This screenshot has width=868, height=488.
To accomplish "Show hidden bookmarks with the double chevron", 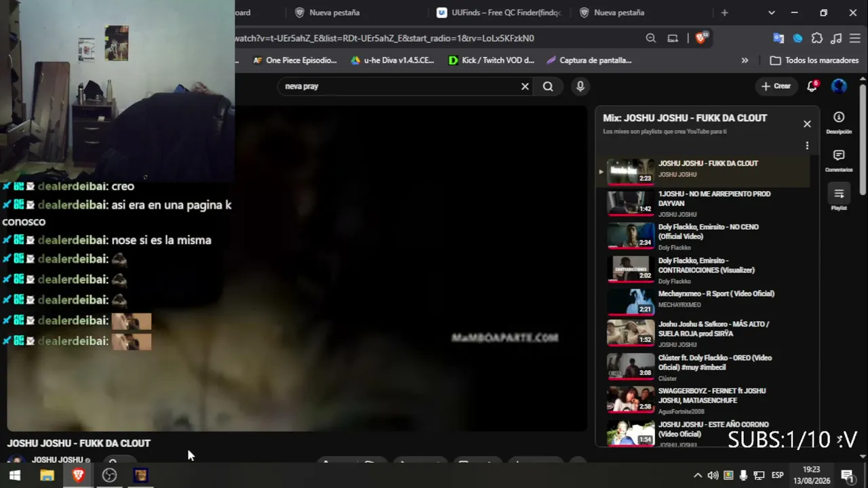I will tap(745, 60).
